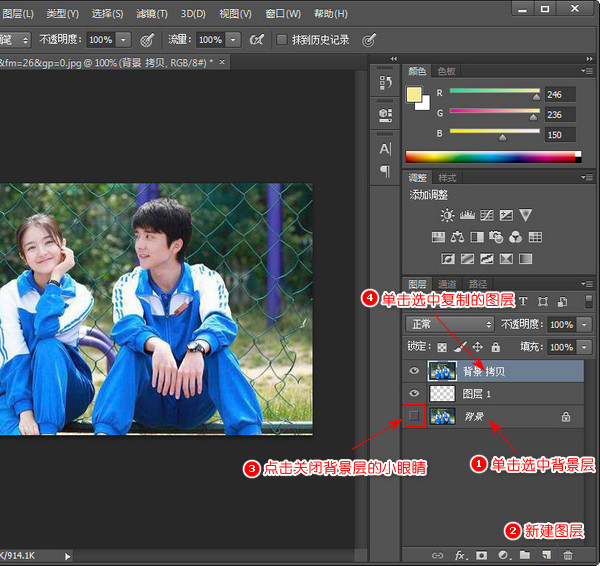This screenshot has height=566, width=600.
Task: Open the layer 不透明度 dropdown arrow
Action: 584,325
